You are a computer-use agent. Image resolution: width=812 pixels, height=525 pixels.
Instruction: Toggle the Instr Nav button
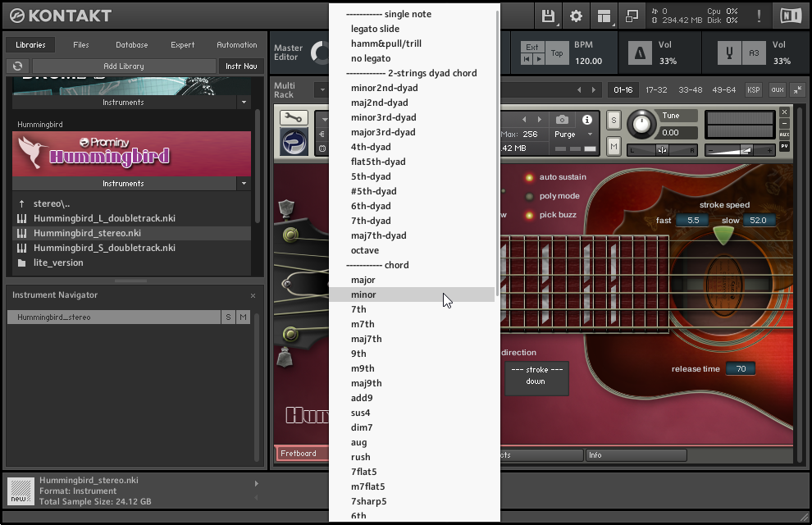click(x=241, y=66)
